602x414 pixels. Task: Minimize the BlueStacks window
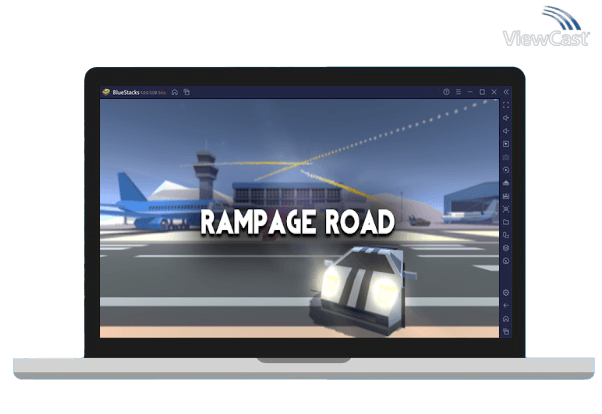click(470, 92)
